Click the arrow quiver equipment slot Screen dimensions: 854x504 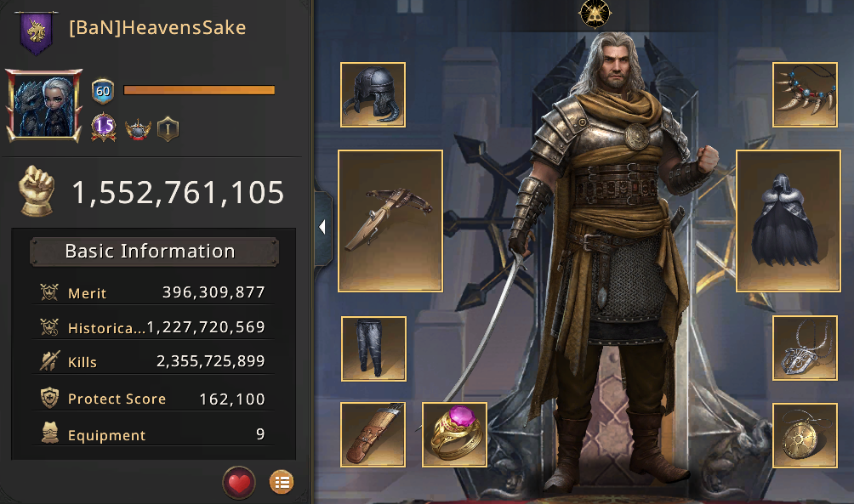[x=373, y=435]
